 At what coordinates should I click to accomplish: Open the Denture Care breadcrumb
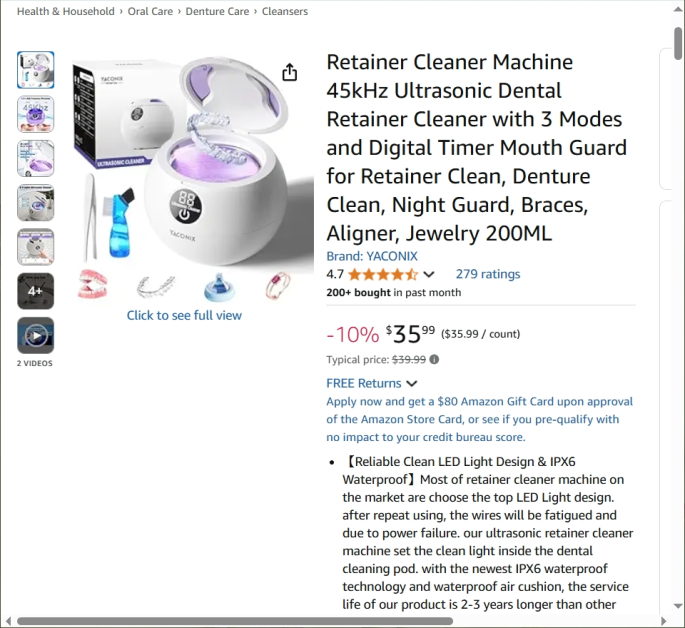[x=217, y=11]
